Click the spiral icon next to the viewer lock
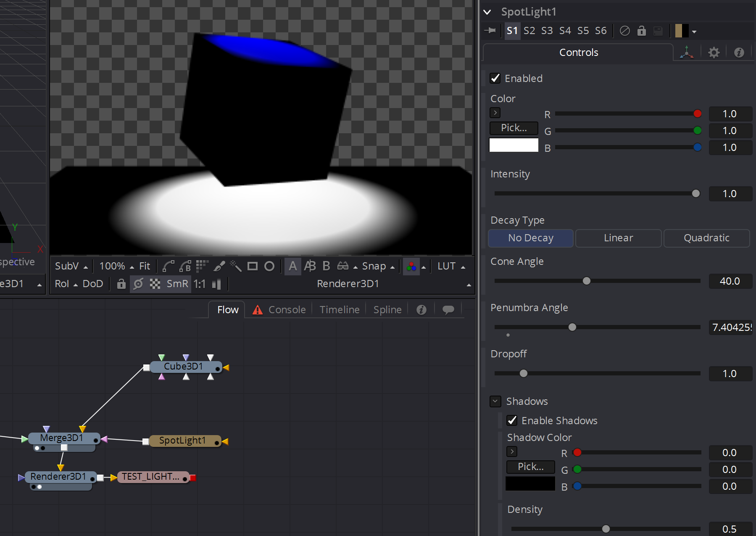Image resolution: width=756 pixels, height=536 pixels. (x=138, y=284)
